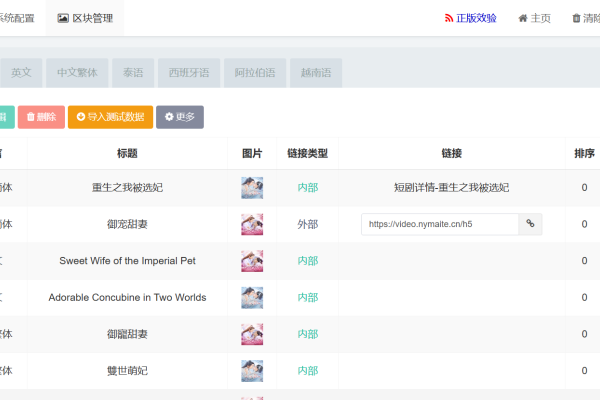Choose the 阿拉伯语 language tab

point(255,73)
